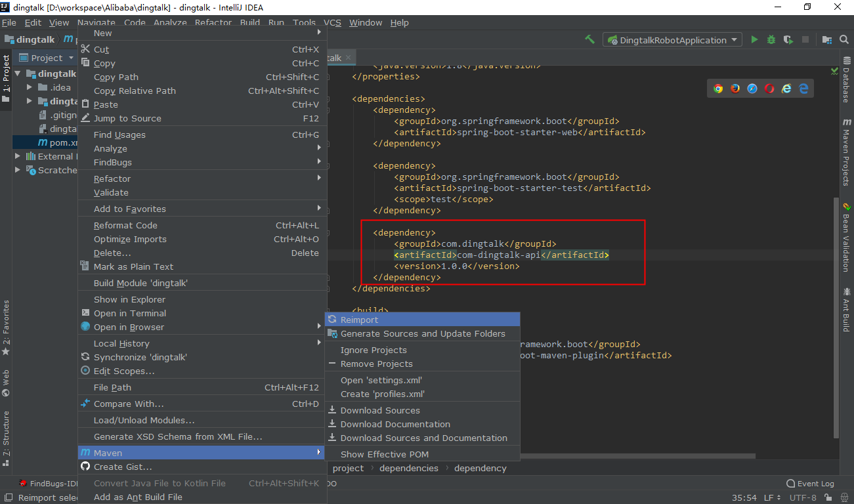Open the file in Edge browser icon

(x=803, y=89)
